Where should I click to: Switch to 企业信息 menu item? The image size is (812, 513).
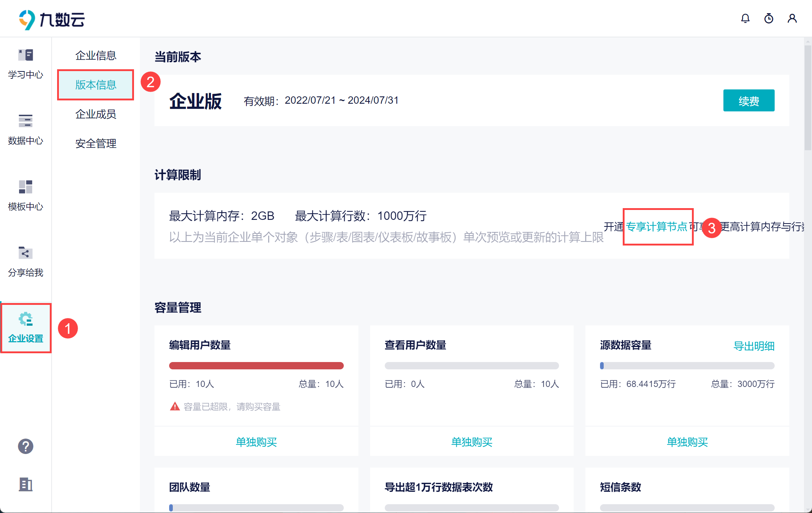[96, 55]
